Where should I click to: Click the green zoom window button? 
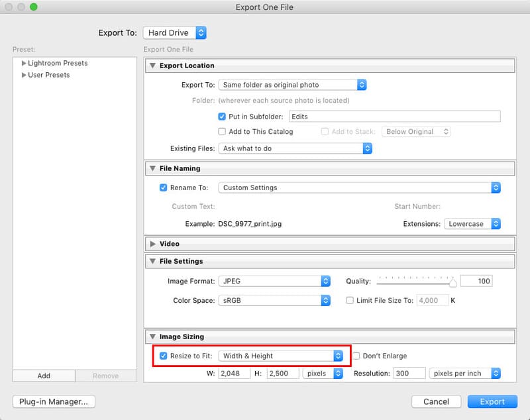(34, 7)
